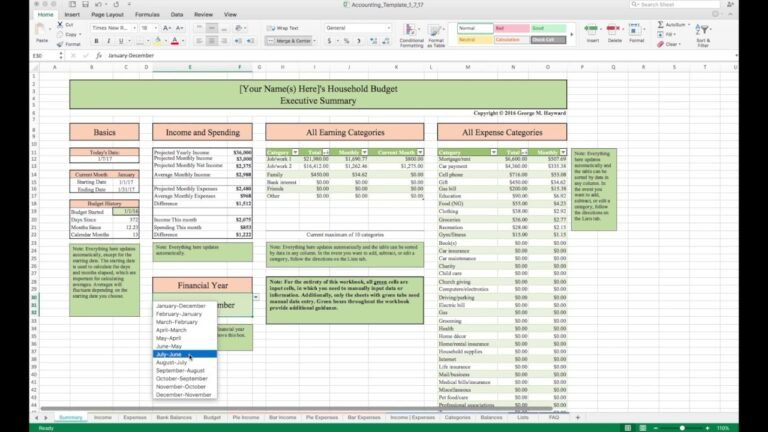
Task: Click the AutoSum sigma icon
Action: click(661, 24)
